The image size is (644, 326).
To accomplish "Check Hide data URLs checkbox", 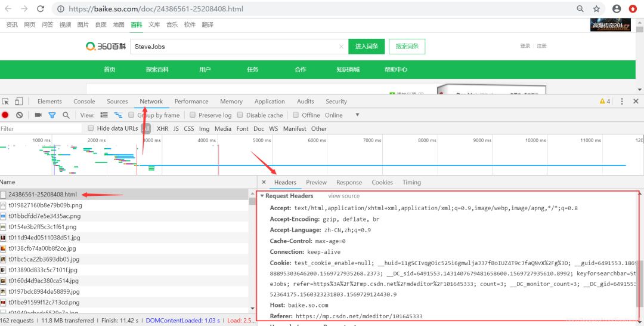I will pos(91,128).
